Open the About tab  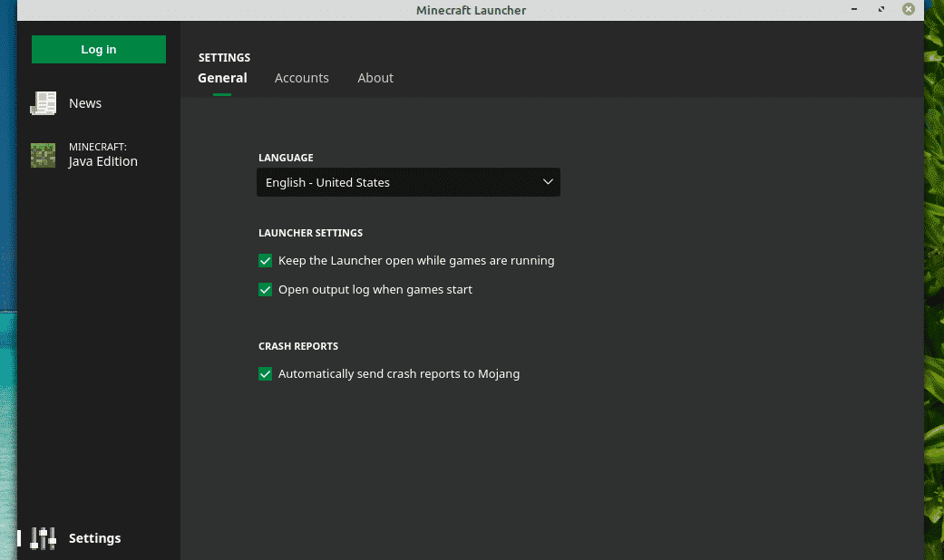(375, 78)
